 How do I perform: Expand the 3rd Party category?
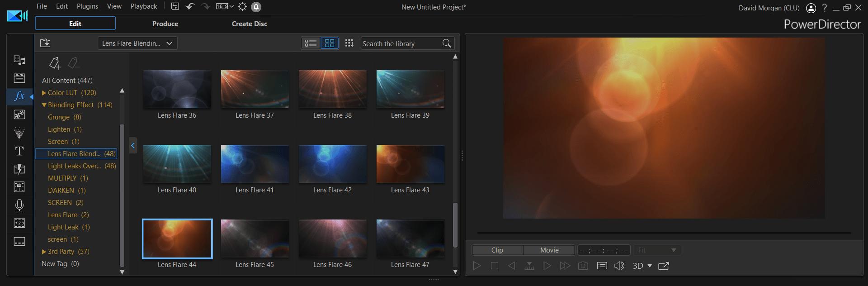click(44, 252)
